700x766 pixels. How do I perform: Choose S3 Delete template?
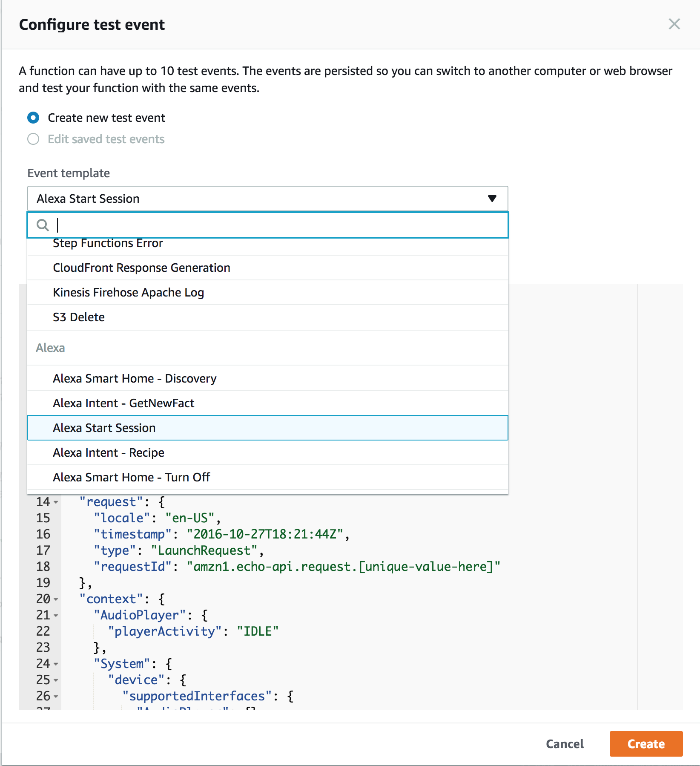pos(268,317)
